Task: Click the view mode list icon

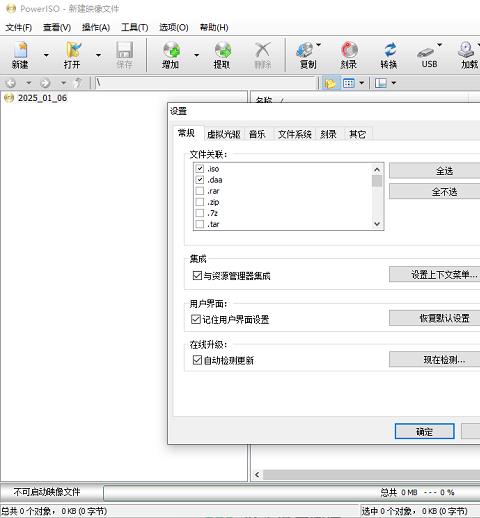Action: click(349, 83)
